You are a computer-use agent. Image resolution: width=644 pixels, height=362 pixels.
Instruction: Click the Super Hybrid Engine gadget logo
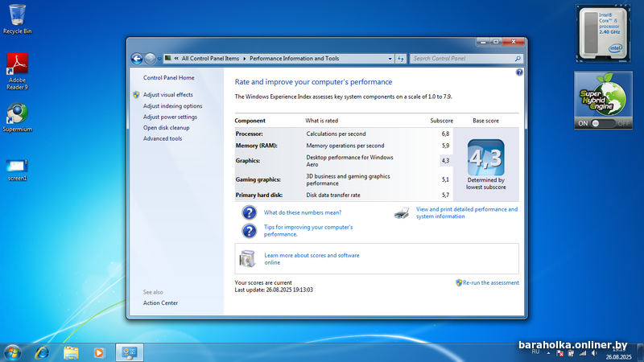pyautogui.click(x=603, y=95)
